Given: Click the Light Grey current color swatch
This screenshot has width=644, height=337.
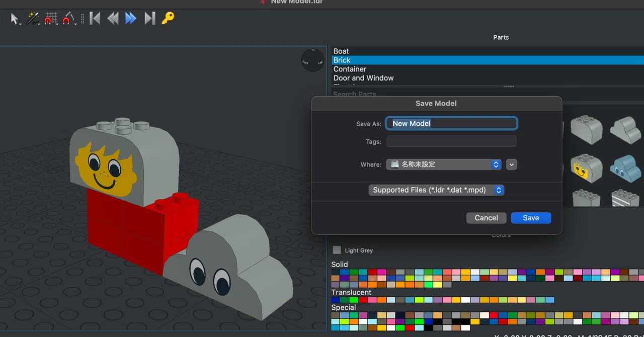Looking at the screenshot, I should pyautogui.click(x=337, y=250).
